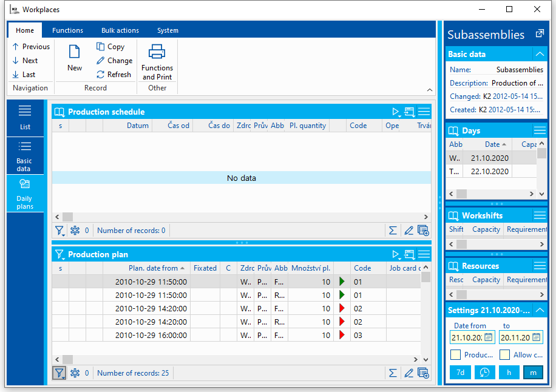Open calendar picker for Date from
The height and width of the screenshot is (392, 556).
(488, 337)
